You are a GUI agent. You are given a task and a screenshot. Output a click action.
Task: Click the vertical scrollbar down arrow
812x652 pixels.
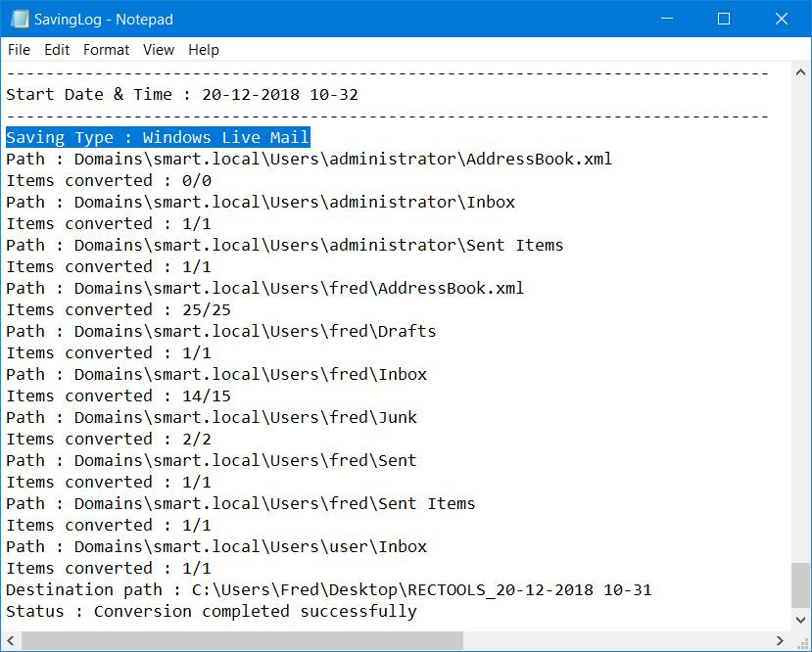pos(800,620)
